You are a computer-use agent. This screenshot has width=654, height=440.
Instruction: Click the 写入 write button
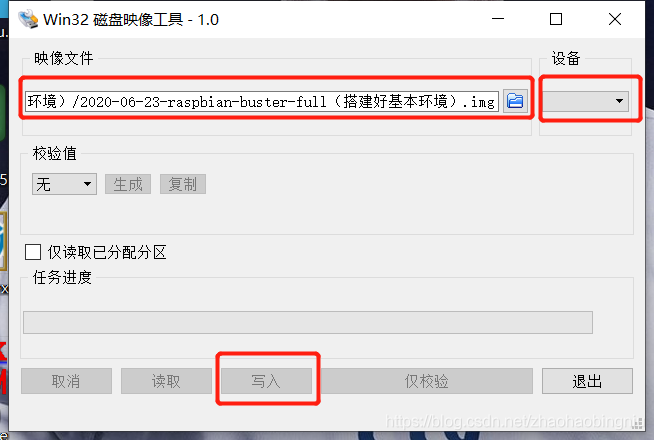pyautogui.click(x=266, y=381)
